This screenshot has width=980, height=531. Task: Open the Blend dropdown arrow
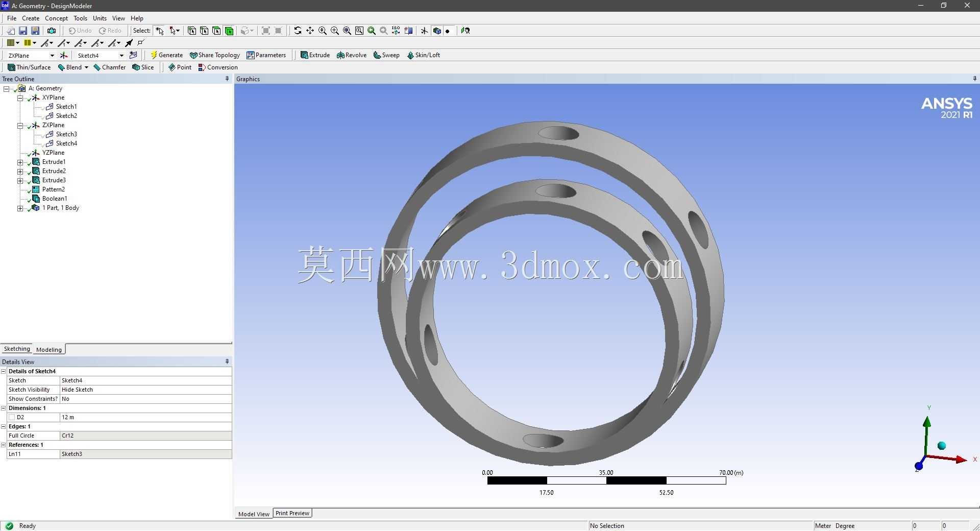(x=86, y=67)
